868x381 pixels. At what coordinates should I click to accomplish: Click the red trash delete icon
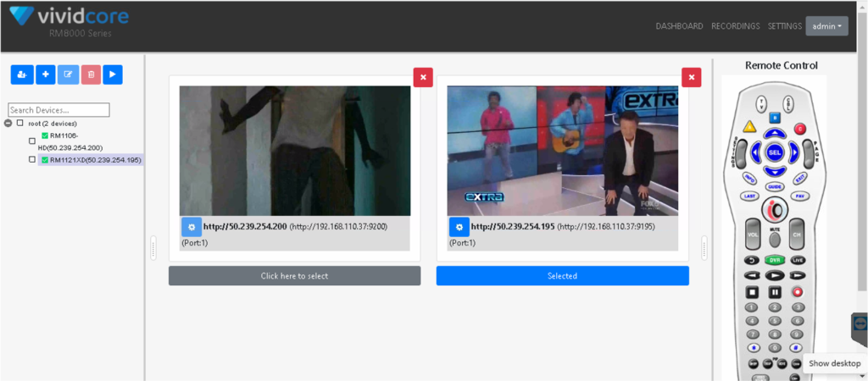(91, 75)
